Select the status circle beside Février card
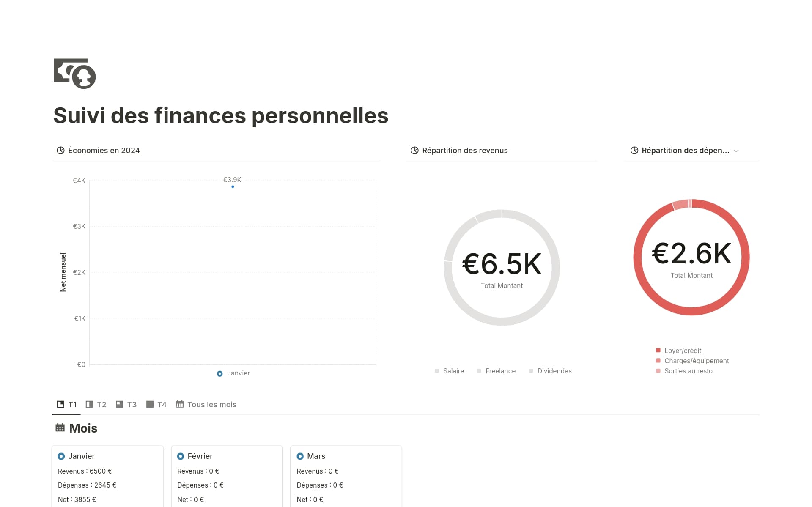 coord(180,456)
